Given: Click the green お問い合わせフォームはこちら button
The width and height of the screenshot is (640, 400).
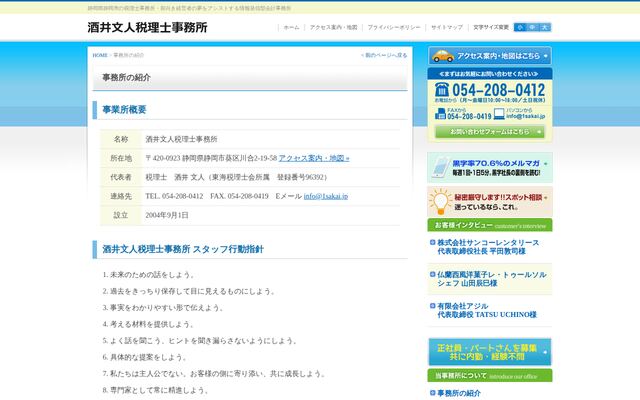Looking at the screenshot, I should click(490, 132).
